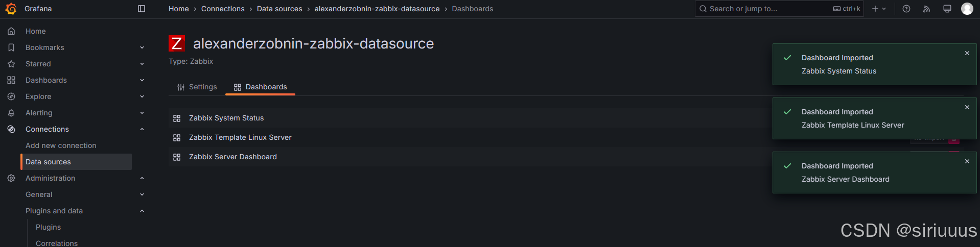The width and height of the screenshot is (980, 247).
Task: Collapse the Administration section chevron
Action: 142,178
